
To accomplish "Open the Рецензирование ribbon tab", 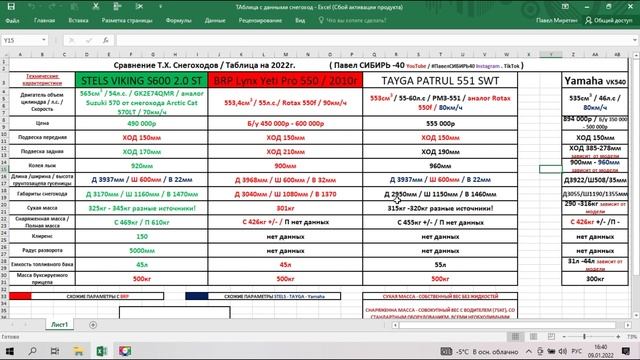I will point(260,20).
